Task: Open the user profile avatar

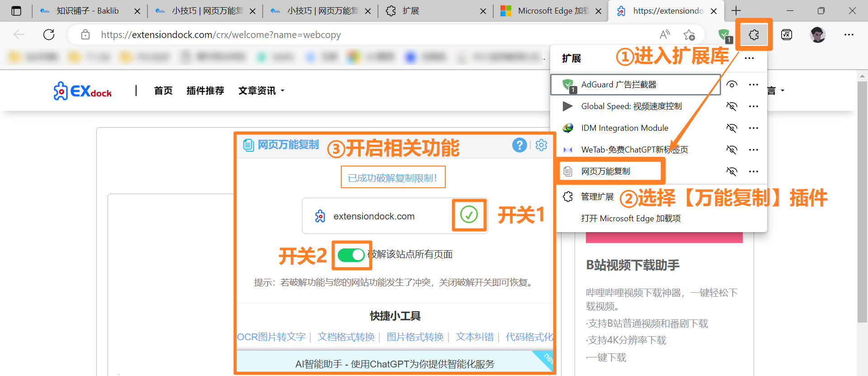Action: 818,34
